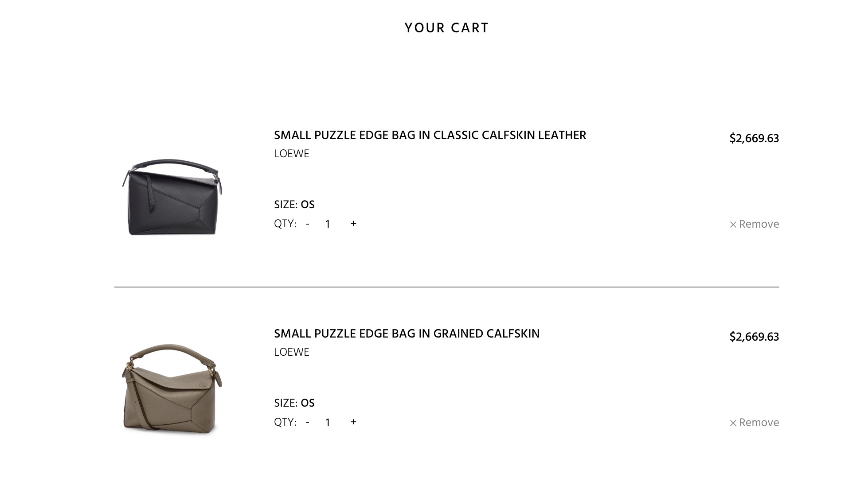Select quantity field of second cart item
This screenshot has height=497, width=868.
tap(328, 422)
